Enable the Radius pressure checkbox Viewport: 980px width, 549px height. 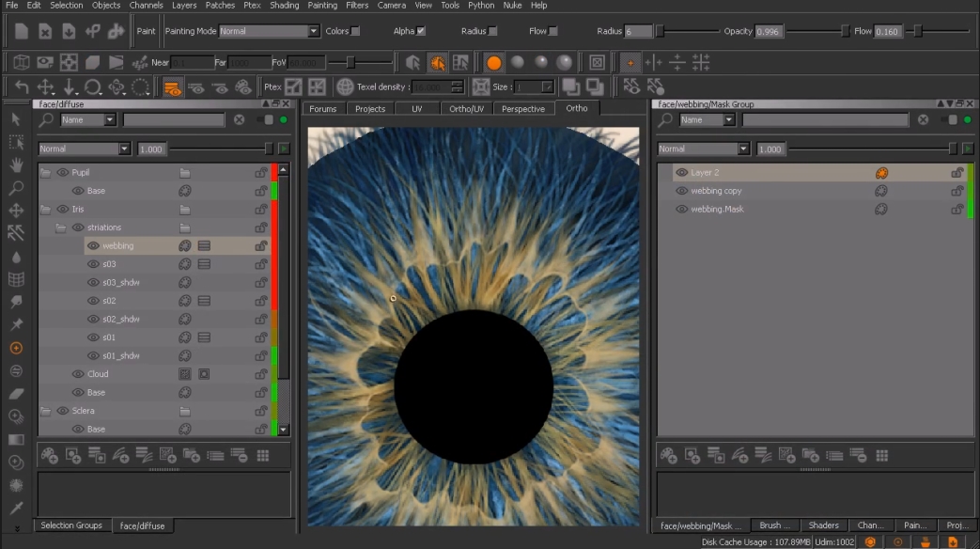[x=493, y=31]
